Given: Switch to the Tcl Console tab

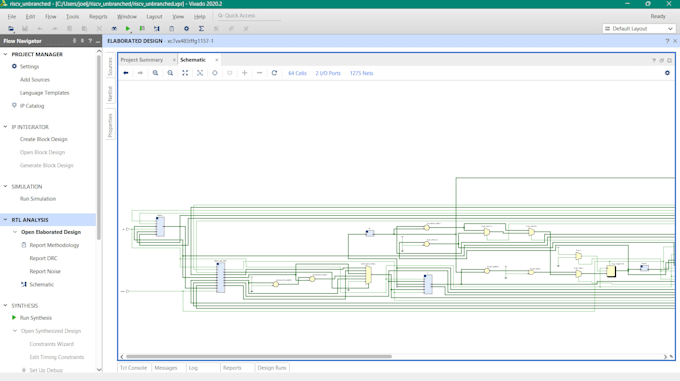Looking at the screenshot, I should pos(134,368).
